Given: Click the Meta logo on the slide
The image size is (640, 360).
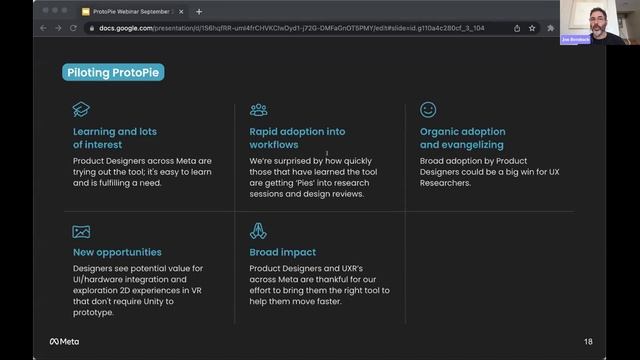Looking at the screenshot, I should [64, 342].
